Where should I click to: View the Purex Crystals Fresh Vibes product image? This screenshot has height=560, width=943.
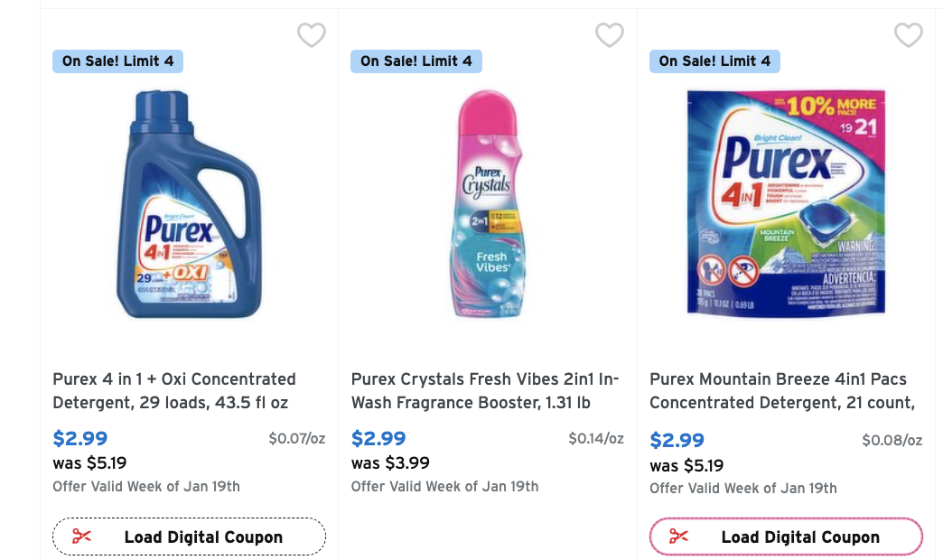[487, 204]
